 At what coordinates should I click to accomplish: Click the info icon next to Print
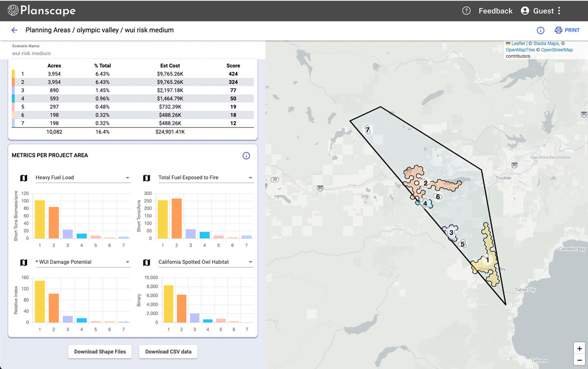(540, 30)
